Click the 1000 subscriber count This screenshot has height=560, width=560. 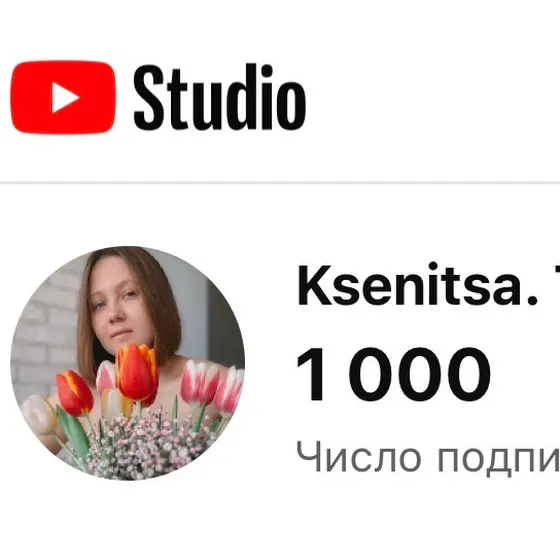click(x=394, y=374)
